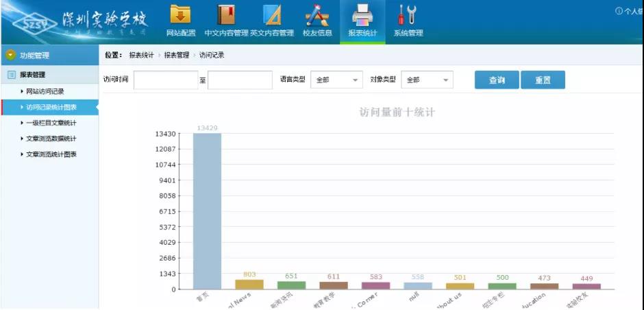The width and height of the screenshot is (644, 310).
Task: Open the 网站配置 folder icon
Action: click(181, 14)
